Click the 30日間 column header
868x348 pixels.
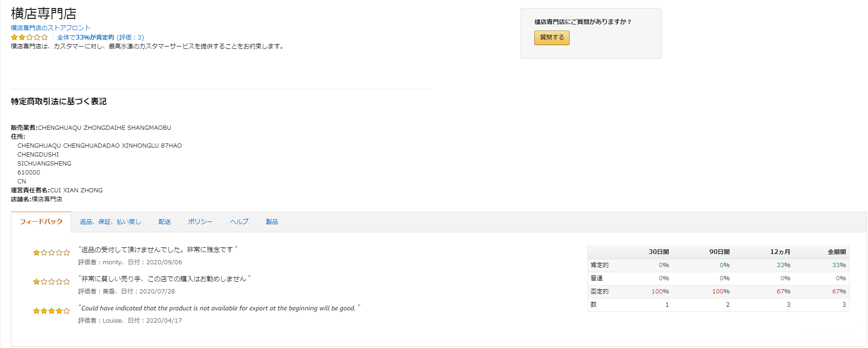pos(659,252)
